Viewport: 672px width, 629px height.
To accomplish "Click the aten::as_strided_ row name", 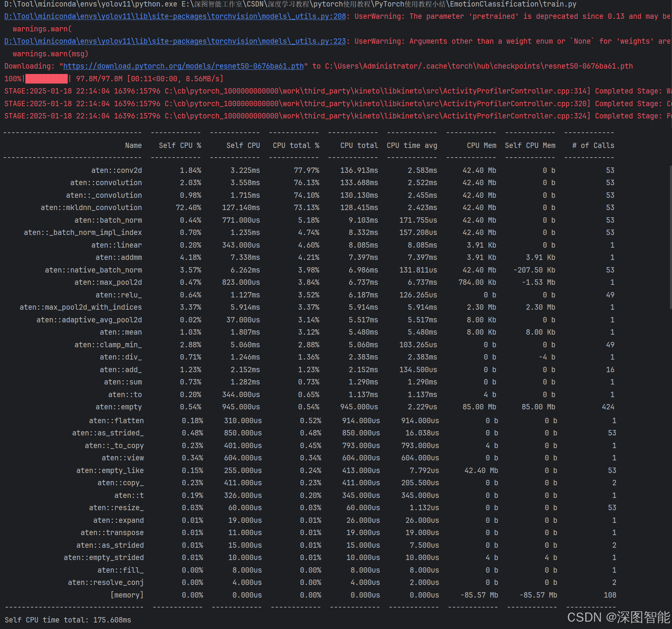I will tap(108, 433).
